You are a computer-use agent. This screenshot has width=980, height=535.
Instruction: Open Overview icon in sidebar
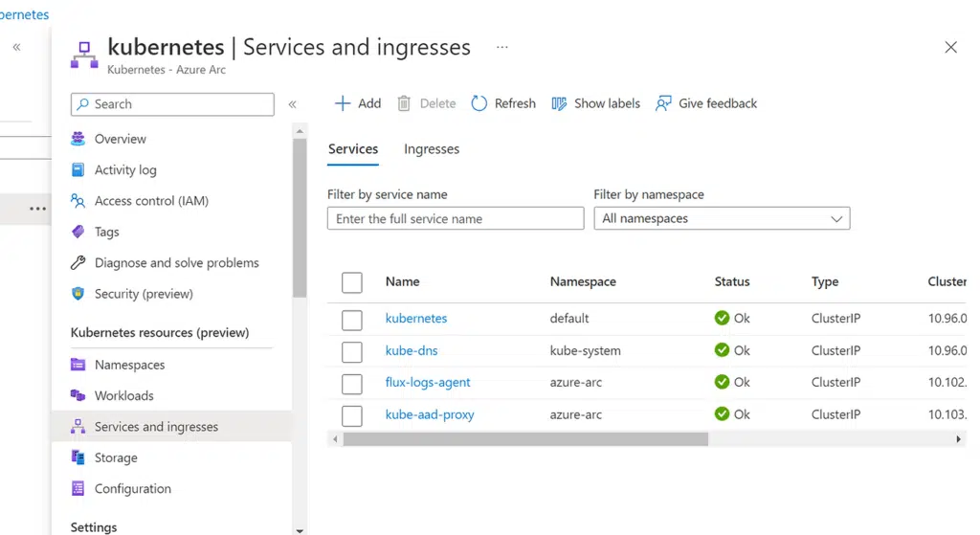coord(78,139)
